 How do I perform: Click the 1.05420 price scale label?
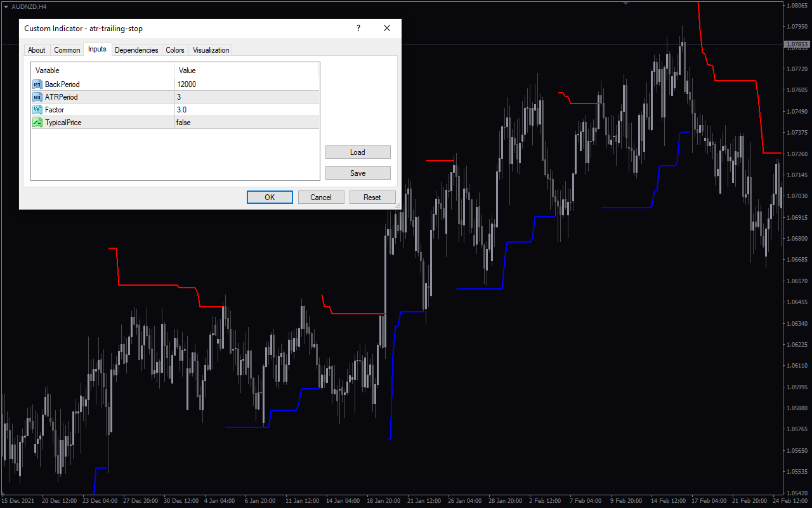(797, 493)
